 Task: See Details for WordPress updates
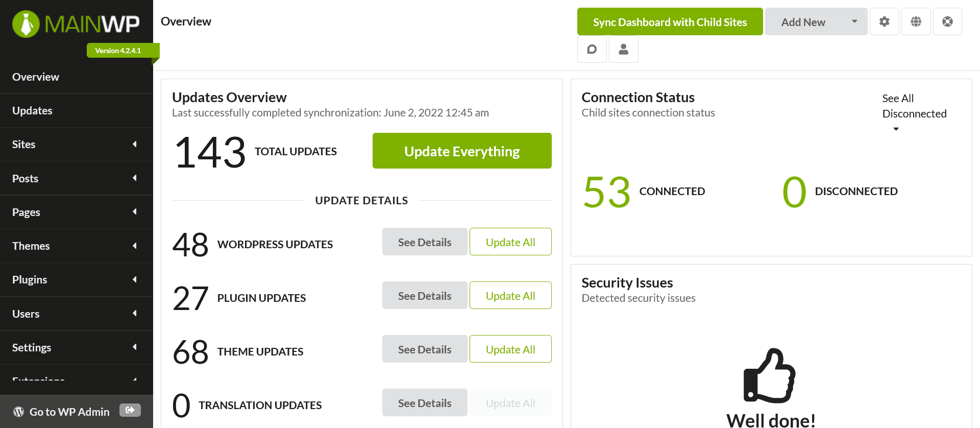[x=425, y=242]
